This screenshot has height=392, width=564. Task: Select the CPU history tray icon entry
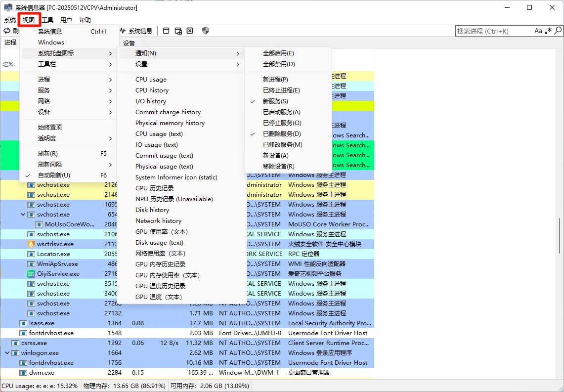pyautogui.click(x=181, y=90)
